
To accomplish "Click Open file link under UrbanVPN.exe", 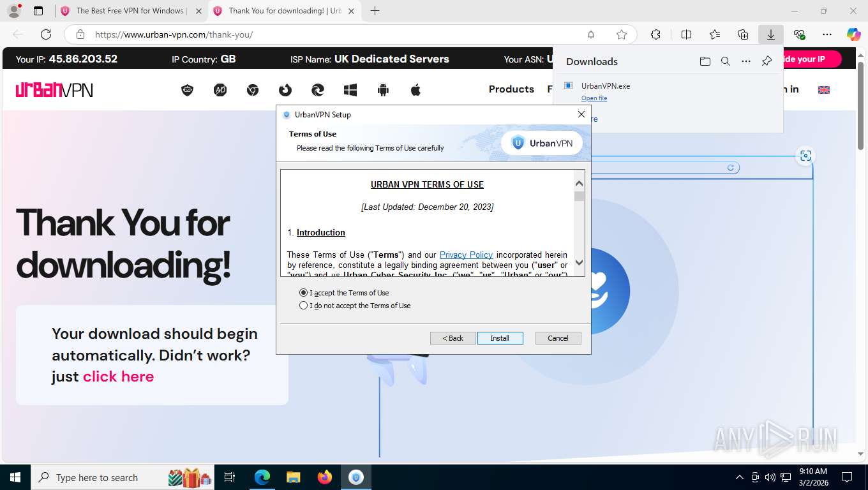I will [594, 98].
